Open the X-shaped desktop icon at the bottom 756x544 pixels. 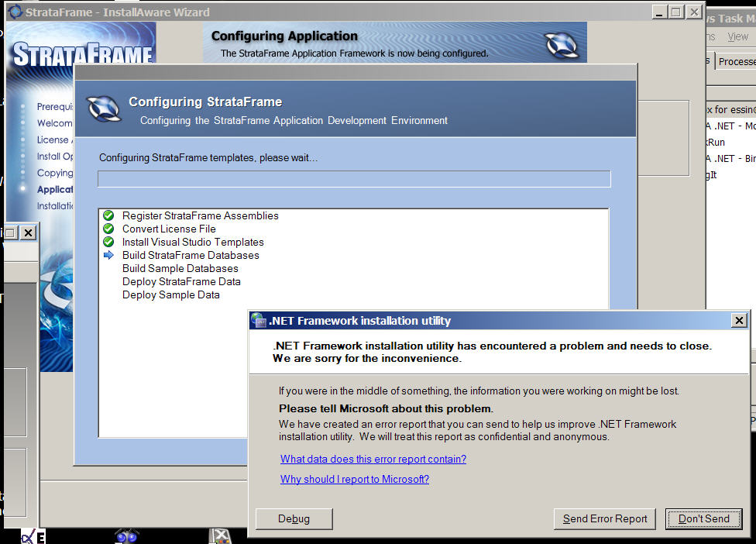point(221,536)
